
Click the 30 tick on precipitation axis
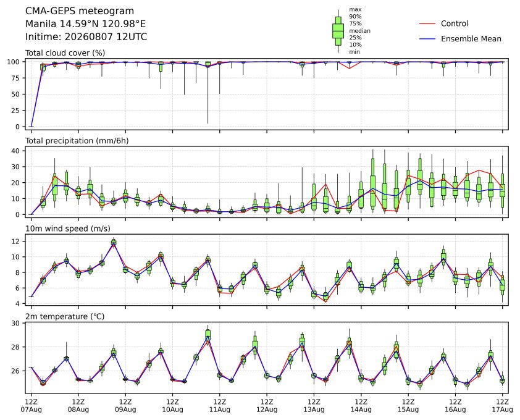click(16, 167)
